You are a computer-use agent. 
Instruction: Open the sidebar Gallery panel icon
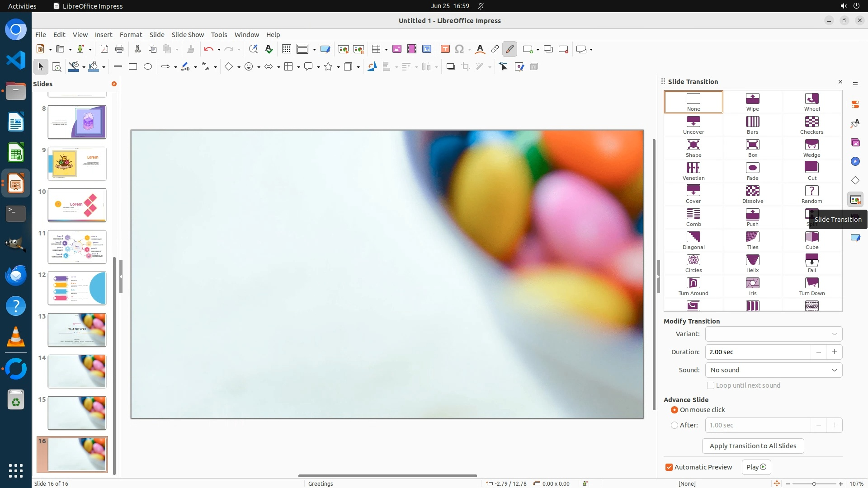pyautogui.click(x=855, y=142)
